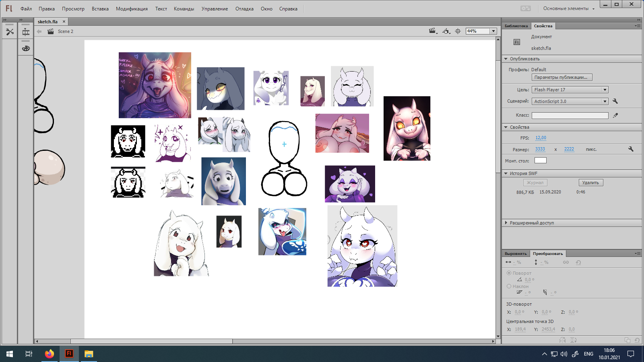Screen dimensions: 644x362
Task: Open the Преобразовать panel options menu
Action: [x=638, y=253]
